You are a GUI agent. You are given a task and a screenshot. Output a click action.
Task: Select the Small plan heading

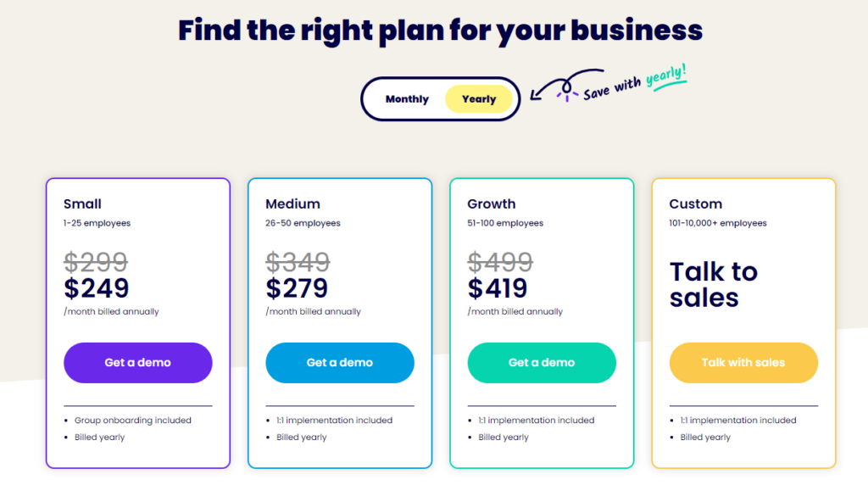[x=82, y=203]
